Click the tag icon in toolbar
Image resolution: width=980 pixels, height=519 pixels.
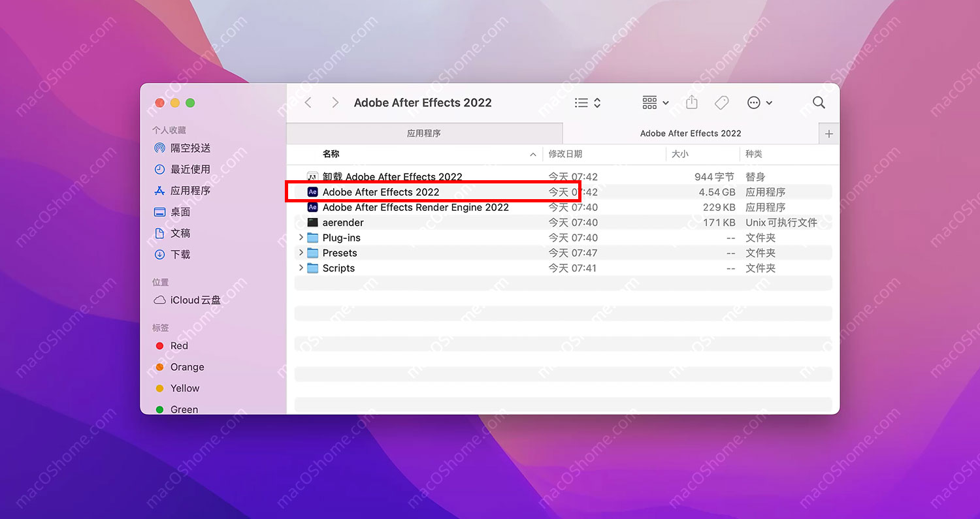click(x=721, y=102)
